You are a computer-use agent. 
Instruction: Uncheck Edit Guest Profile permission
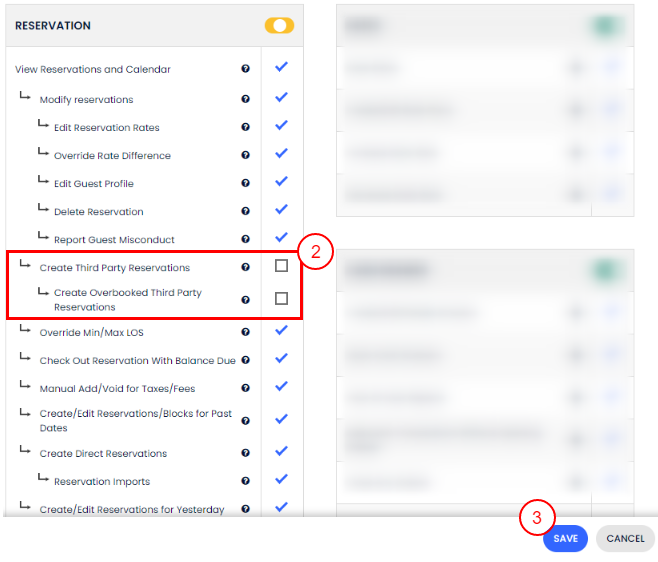[281, 181]
